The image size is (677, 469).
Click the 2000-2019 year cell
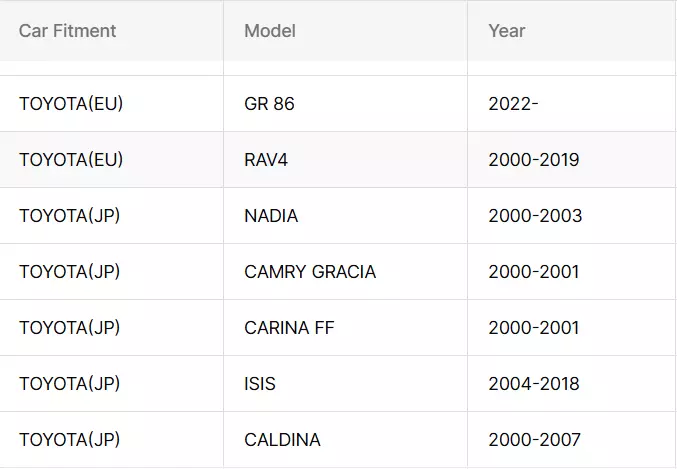[x=572, y=160]
